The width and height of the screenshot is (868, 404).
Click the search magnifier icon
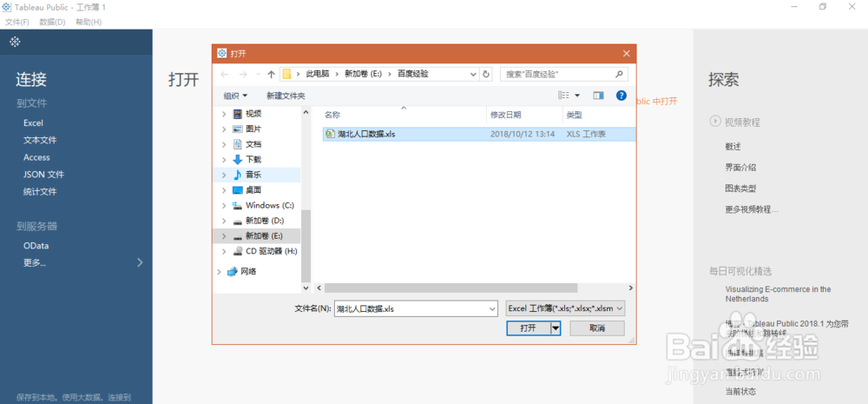click(x=619, y=73)
